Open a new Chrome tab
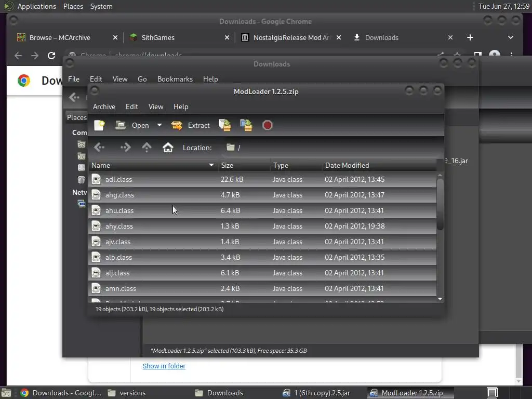532x399 pixels. tap(470, 37)
